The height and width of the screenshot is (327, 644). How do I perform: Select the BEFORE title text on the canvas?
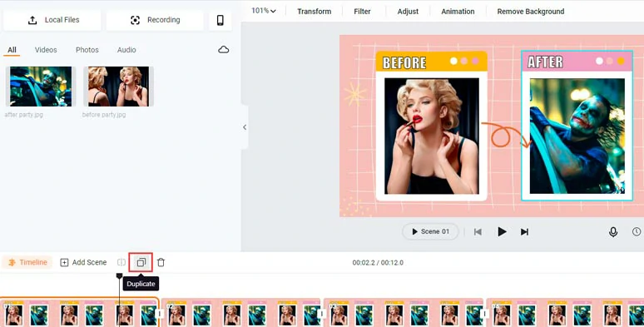404,63
